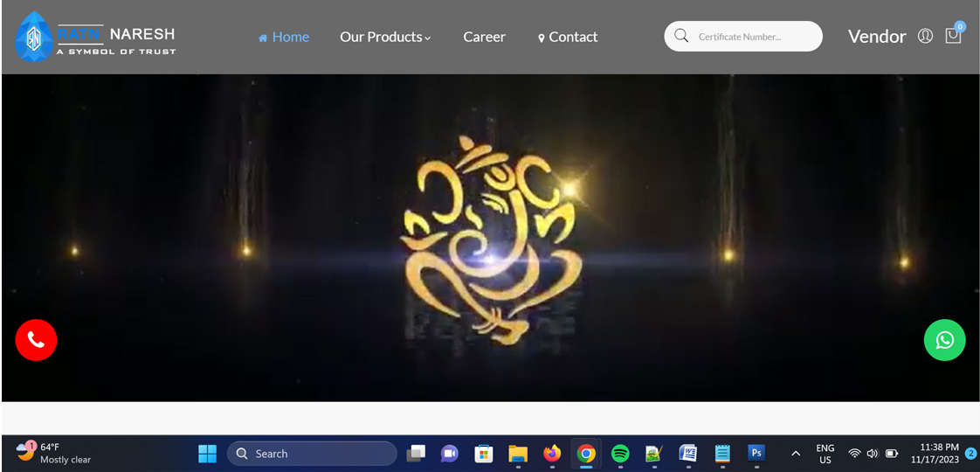Click the Ganesha banner video
Screen dimensions: 980x472
[x=490, y=238]
